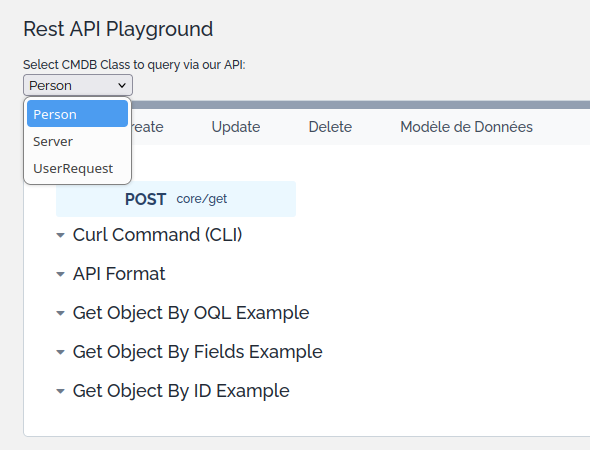
Task: Switch to the Delete tab
Action: coord(330,127)
